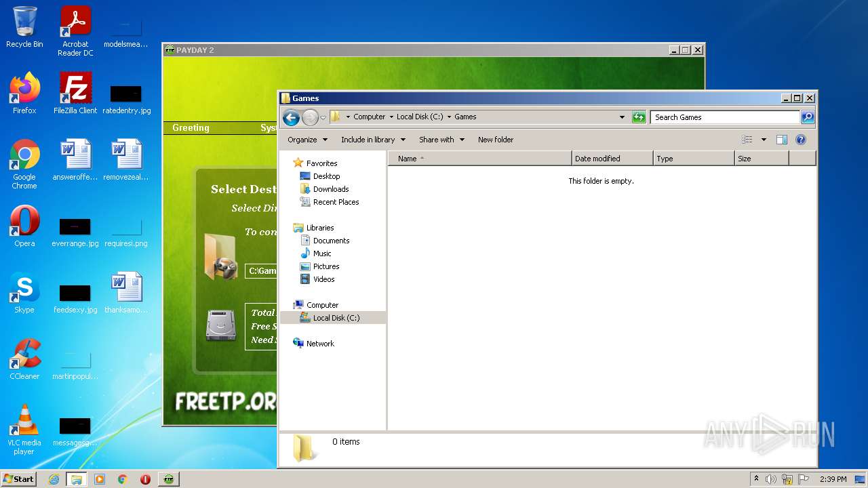Select everrange.jpg file on desktop
868x488 pixels.
[x=75, y=232]
